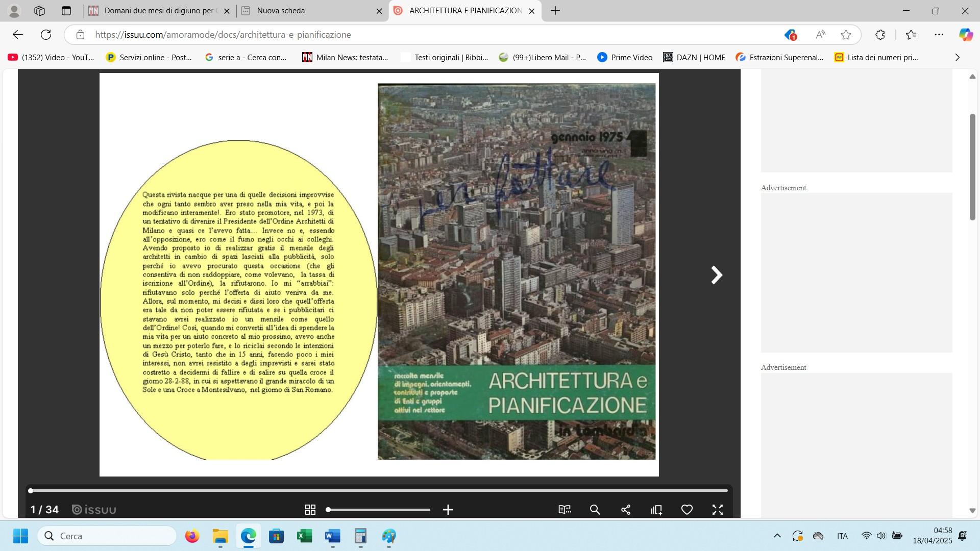Go to next page arrow

tap(717, 275)
